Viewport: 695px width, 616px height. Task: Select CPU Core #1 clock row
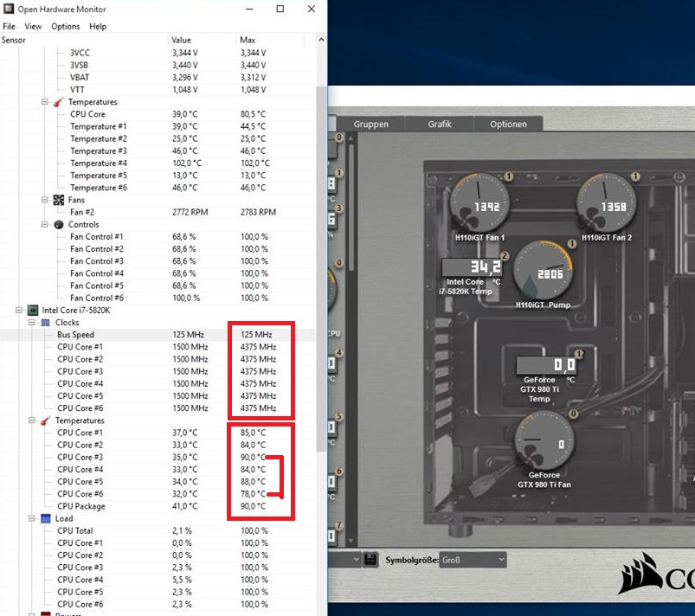(x=158, y=347)
